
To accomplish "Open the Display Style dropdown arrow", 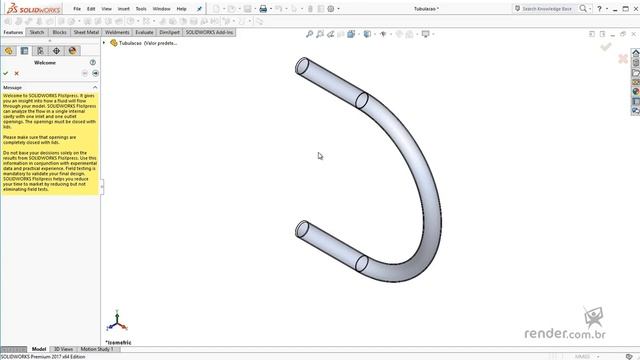I will click(x=374, y=34).
